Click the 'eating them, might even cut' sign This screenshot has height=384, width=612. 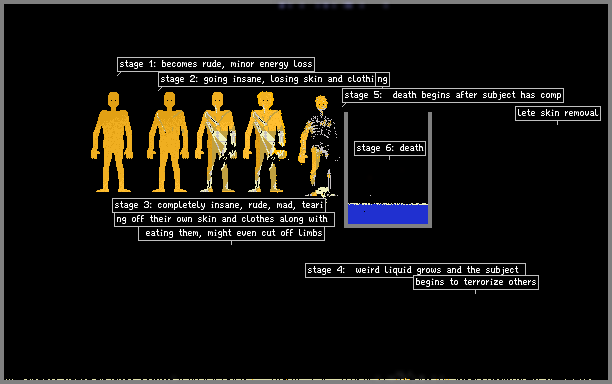tap(231, 233)
